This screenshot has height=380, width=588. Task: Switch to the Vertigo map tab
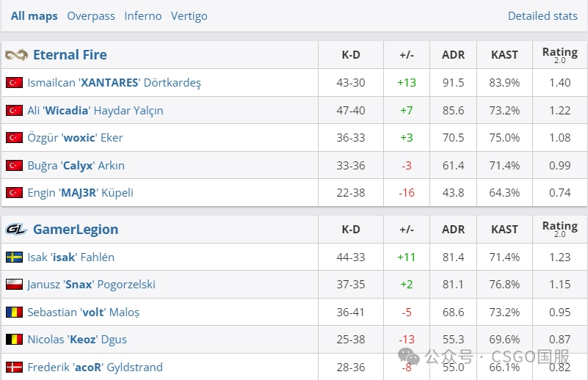189,15
